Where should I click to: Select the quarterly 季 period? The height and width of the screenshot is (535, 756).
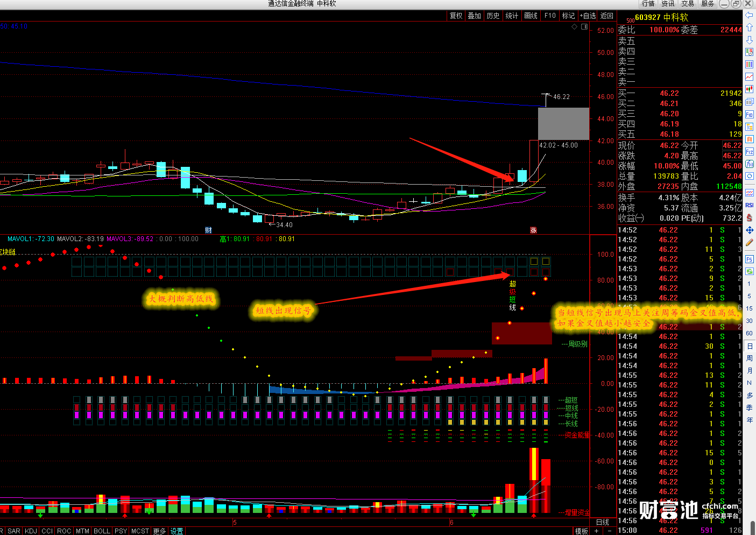click(x=749, y=408)
